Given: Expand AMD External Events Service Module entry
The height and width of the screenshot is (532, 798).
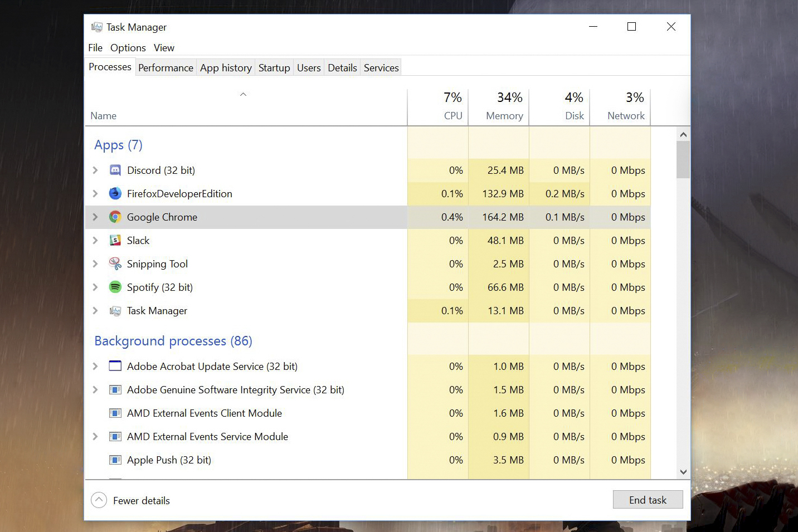Looking at the screenshot, I should pos(95,437).
